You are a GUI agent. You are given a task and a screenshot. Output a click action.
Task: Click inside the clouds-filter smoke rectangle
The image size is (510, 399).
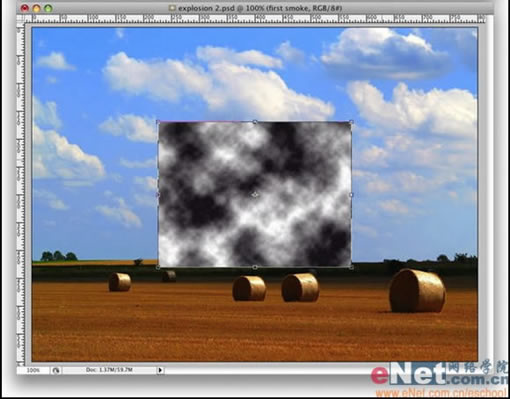point(255,195)
